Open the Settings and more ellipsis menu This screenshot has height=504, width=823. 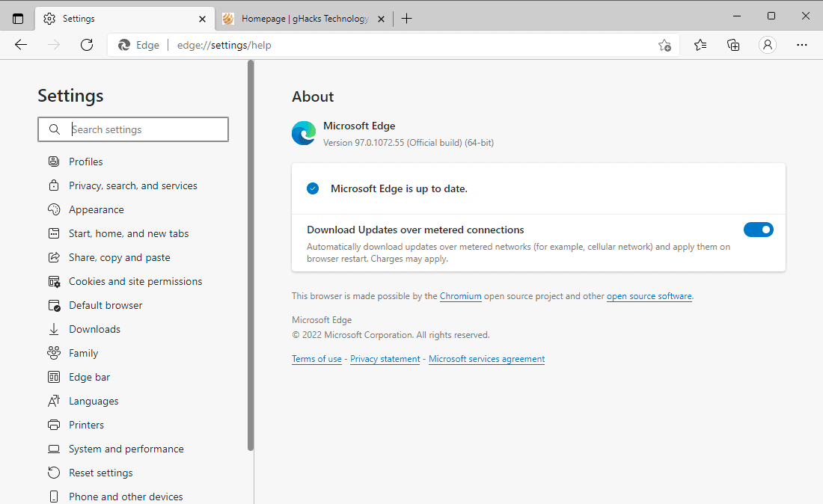click(x=802, y=45)
